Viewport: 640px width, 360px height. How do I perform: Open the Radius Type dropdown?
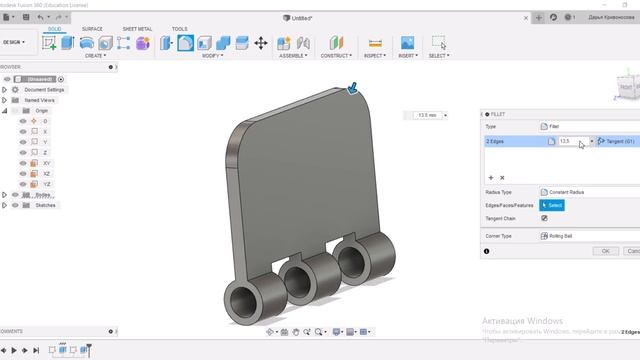point(589,192)
